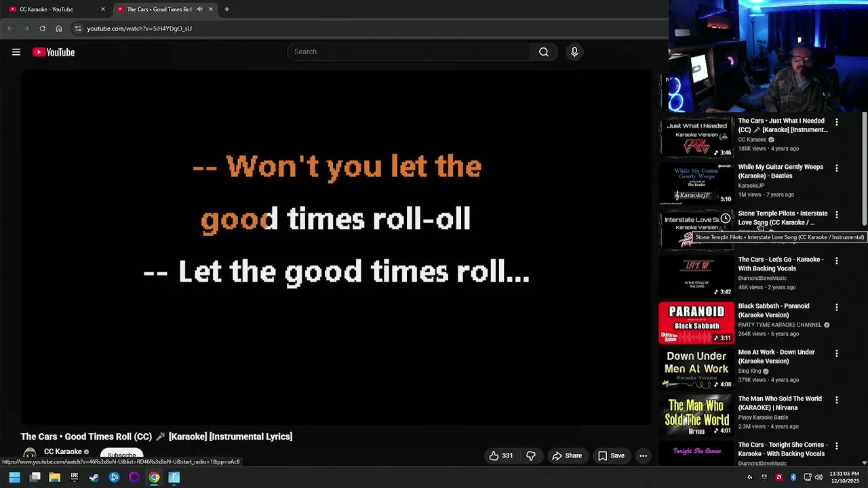This screenshot has width=868, height=488.
Task: Open File Explorer from taskbar
Action: [54, 477]
